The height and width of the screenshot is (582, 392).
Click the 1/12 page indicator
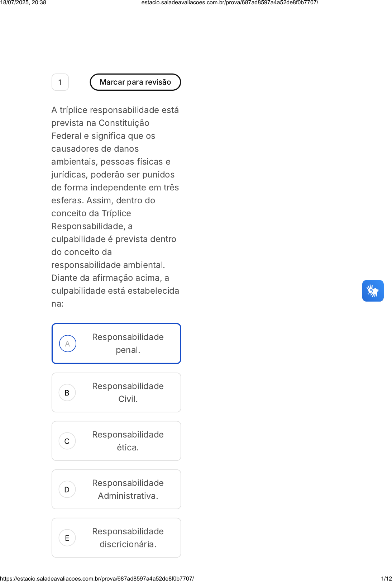click(x=386, y=578)
